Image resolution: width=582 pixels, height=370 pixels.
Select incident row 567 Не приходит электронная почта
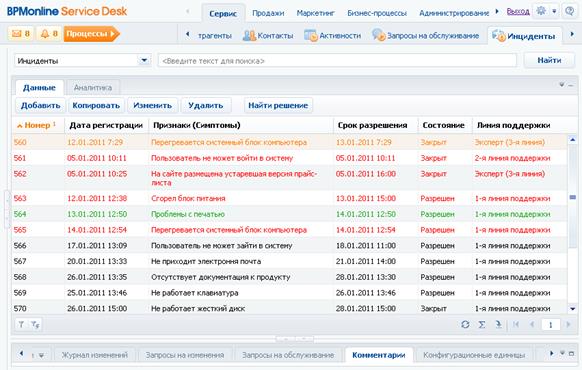coord(290,261)
